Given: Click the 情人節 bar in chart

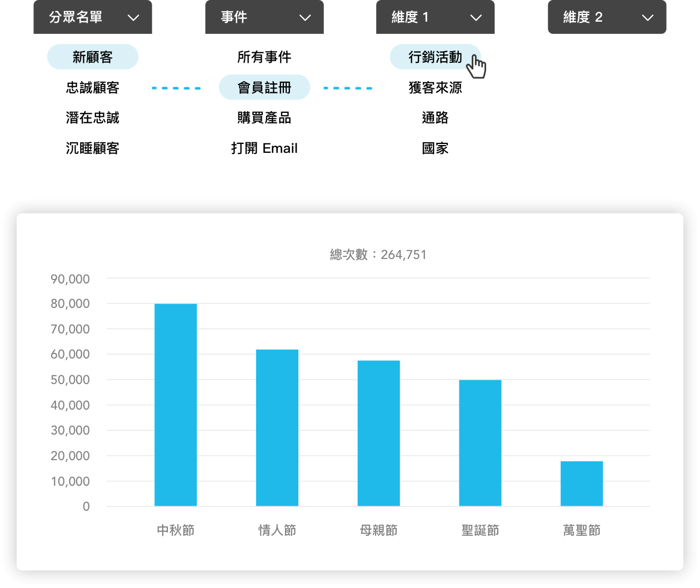Looking at the screenshot, I should tap(277, 427).
